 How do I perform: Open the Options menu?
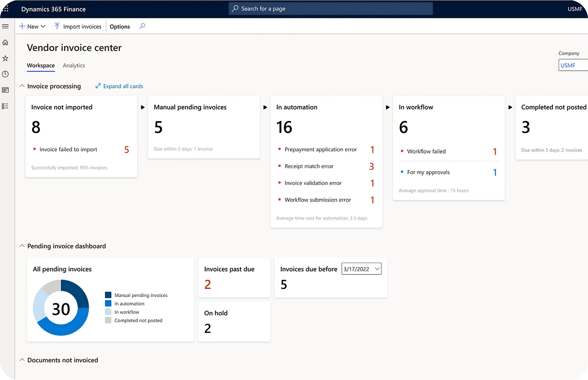(x=120, y=26)
